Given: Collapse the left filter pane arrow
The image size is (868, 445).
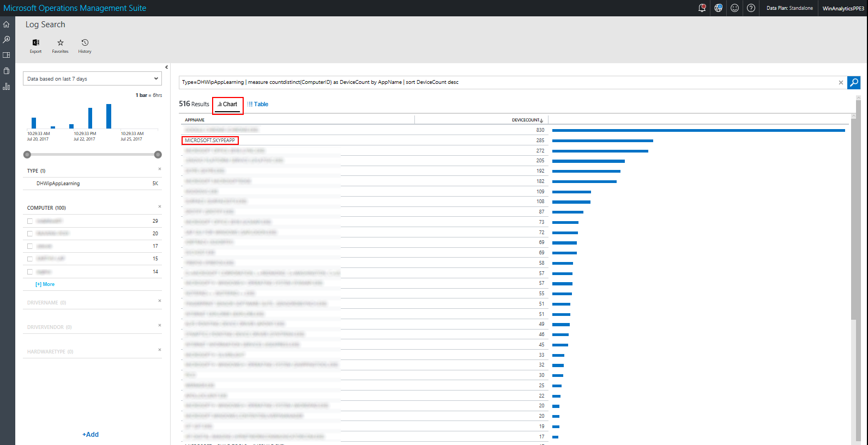Looking at the screenshot, I should 167,68.
